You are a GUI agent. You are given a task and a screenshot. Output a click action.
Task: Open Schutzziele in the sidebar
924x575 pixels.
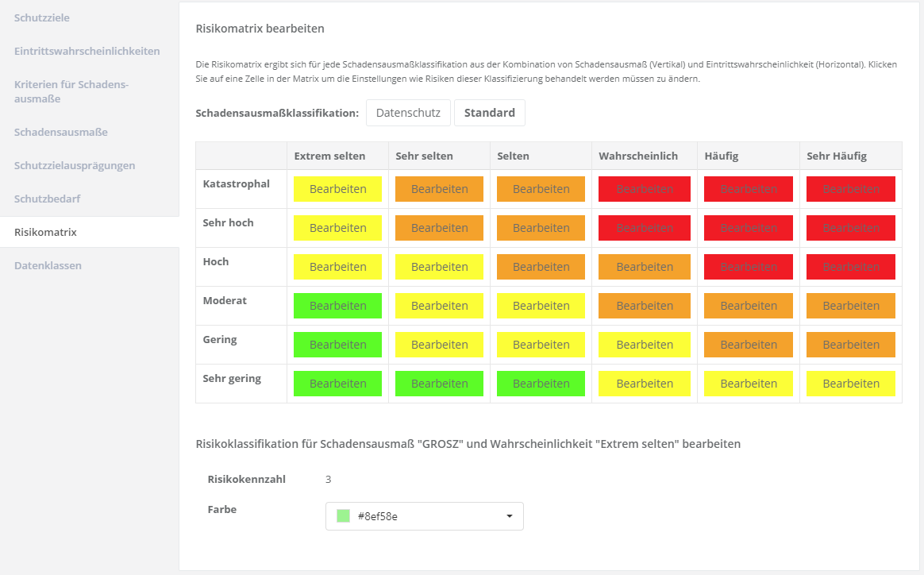[47, 17]
